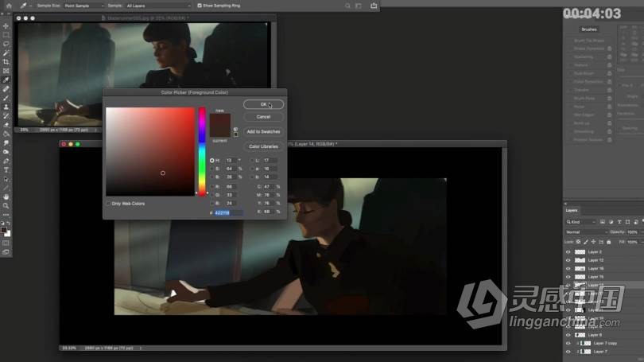644x362 pixels.
Task: Click the toolbar foreground color swatch
Action: click(4, 230)
